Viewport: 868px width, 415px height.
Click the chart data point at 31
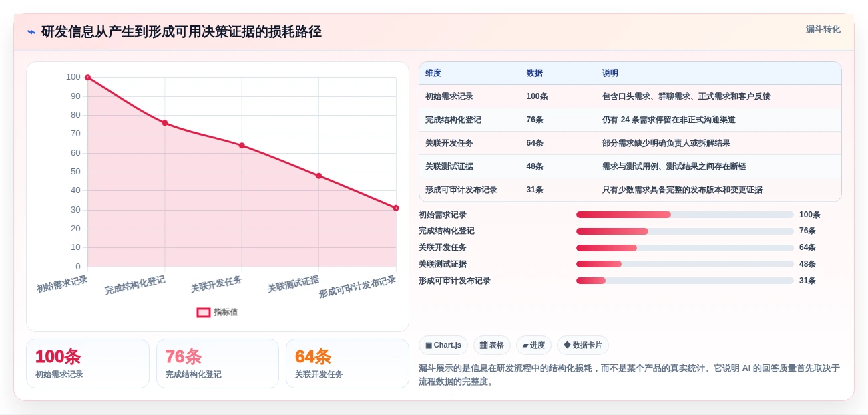[396, 208]
